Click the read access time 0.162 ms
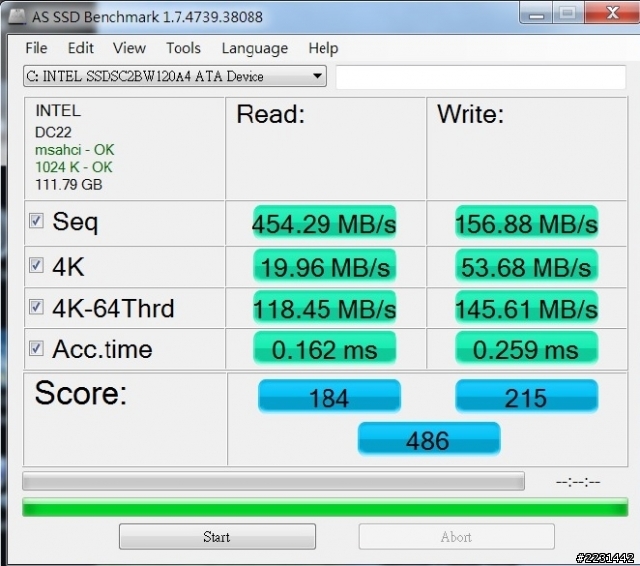Image resolution: width=640 pixels, height=566 pixels. 324,349
